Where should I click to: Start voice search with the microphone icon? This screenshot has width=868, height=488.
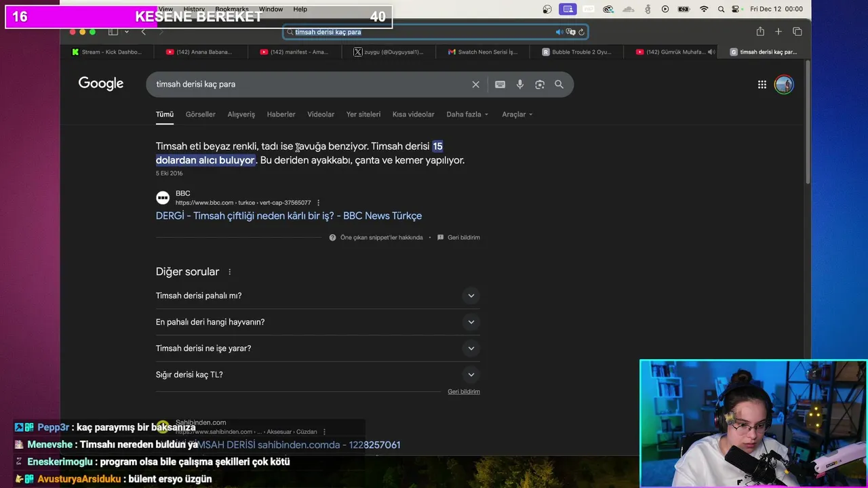[x=520, y=85]
